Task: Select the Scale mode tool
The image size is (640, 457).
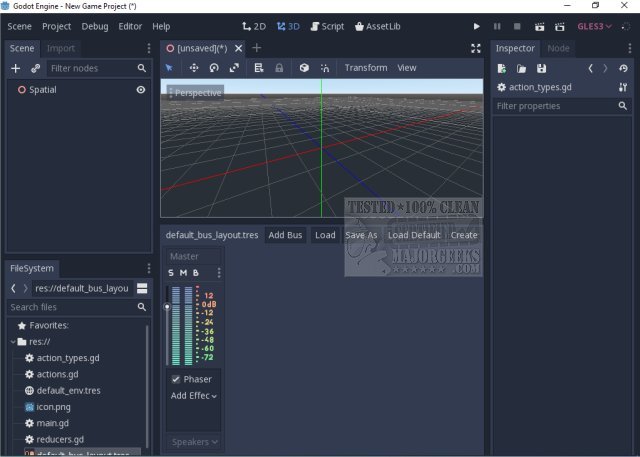Action: click(x=233, y=68)
